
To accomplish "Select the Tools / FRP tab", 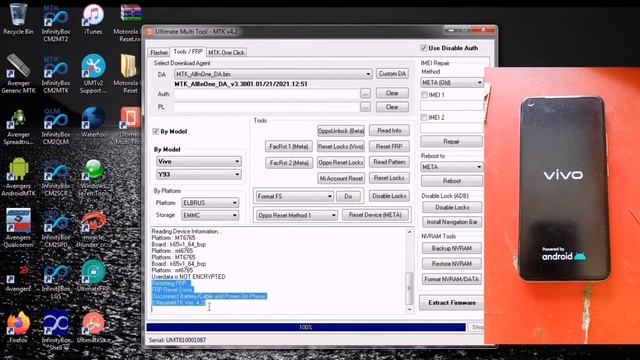I will click(x=188, y=51).
